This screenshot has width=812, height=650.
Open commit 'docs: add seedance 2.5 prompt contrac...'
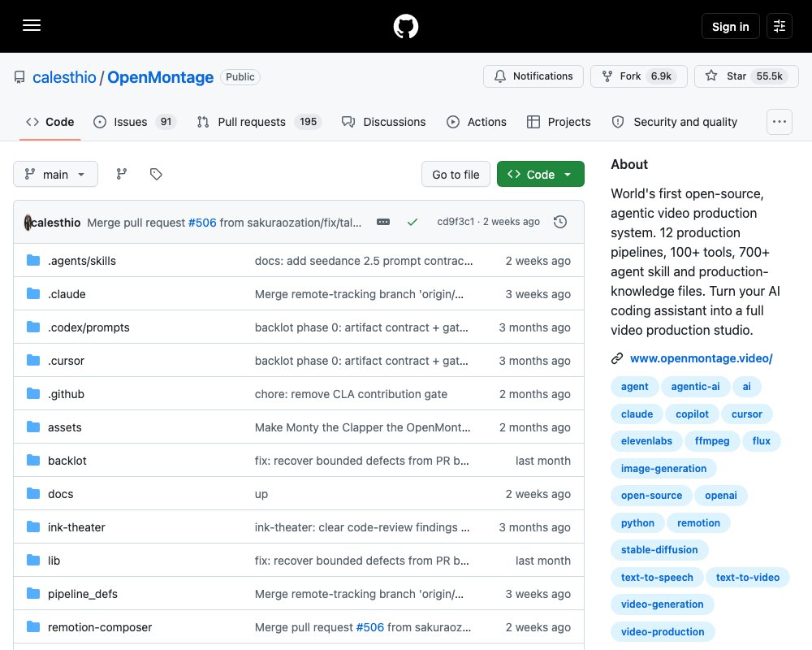[364, 261]
